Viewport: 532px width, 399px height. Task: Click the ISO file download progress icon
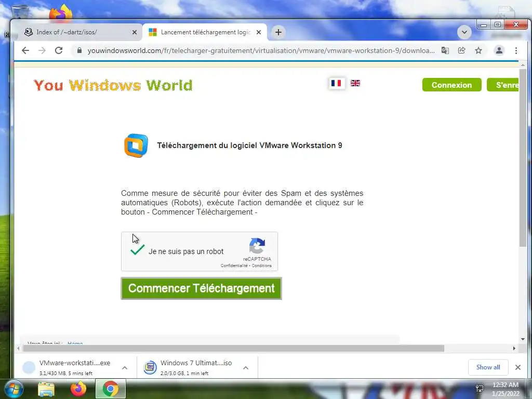click(150, 367)
